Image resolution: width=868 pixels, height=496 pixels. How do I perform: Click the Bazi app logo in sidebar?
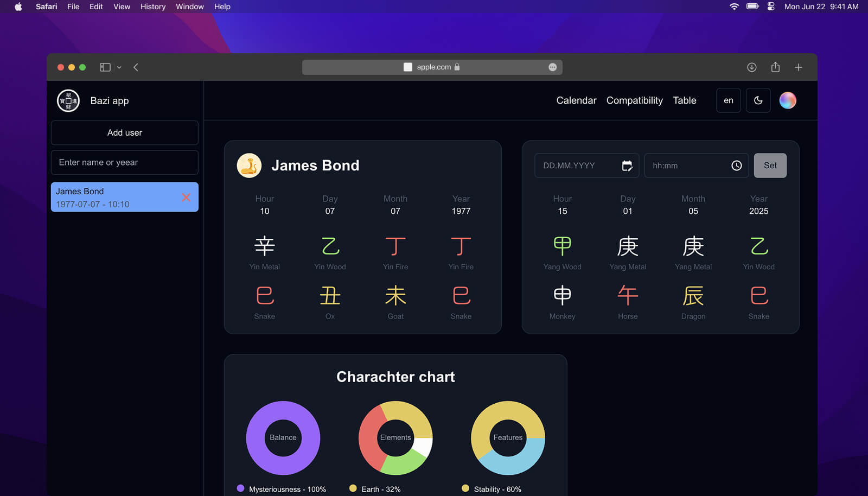[x=67, y=100]
